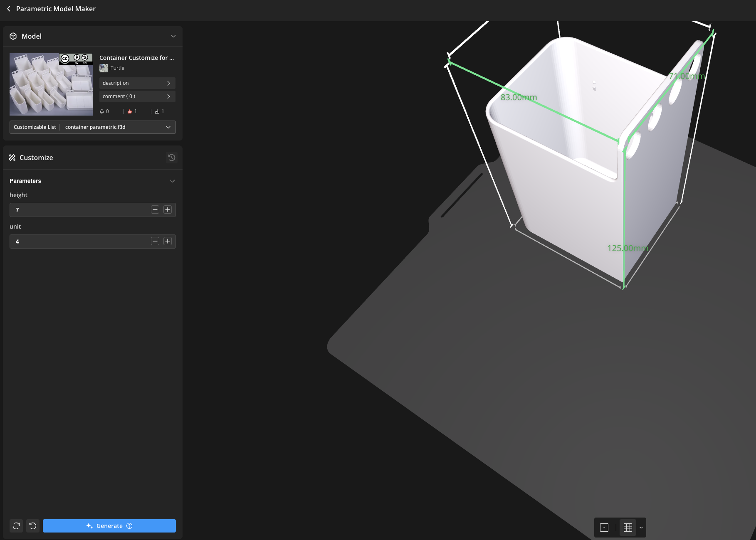756x540 pixels.
Task: Click the 125.00mm dimension label
Action: (x=628, y=248)
